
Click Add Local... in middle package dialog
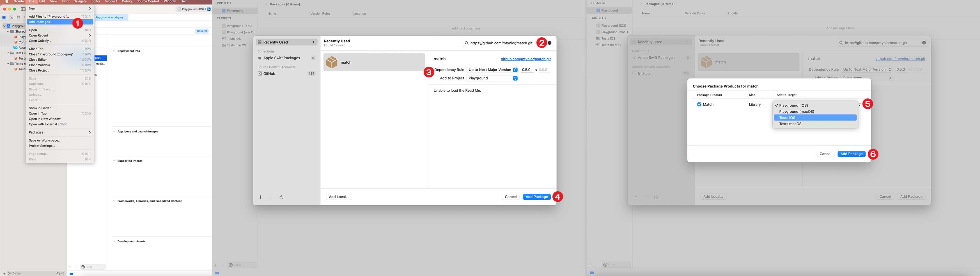tap(339, 197)
